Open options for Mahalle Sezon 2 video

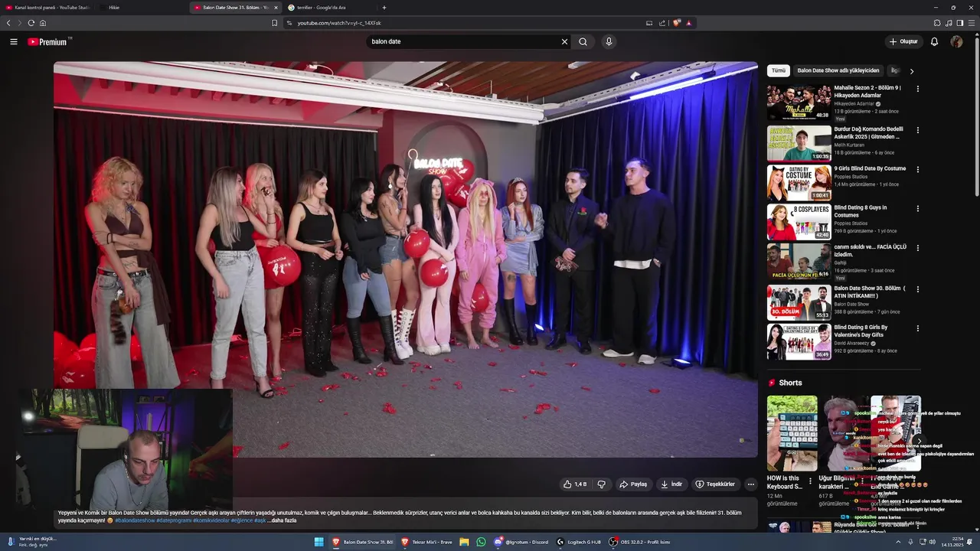[x=918, y=89]
